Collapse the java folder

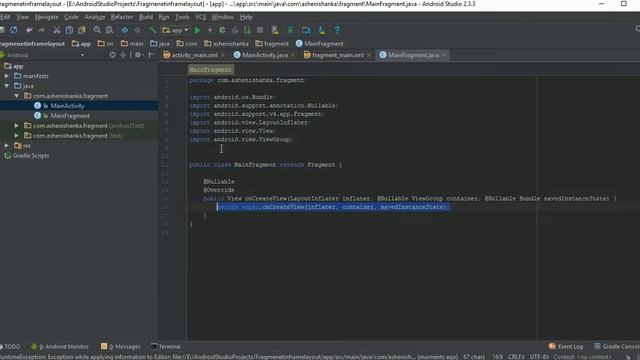pyautogui.click(x=7, y=86)
